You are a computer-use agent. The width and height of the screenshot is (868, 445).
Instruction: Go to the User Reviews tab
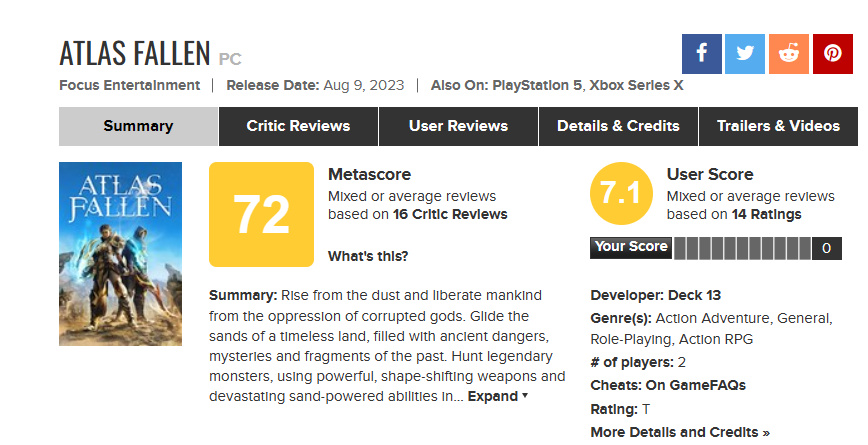458,126
